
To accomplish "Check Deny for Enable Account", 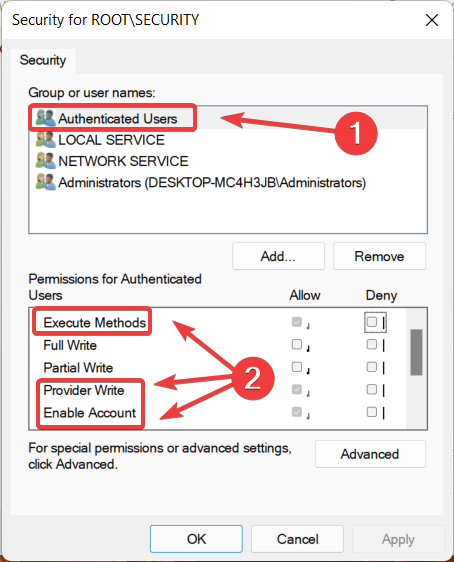I will click(x=372, y=412).
